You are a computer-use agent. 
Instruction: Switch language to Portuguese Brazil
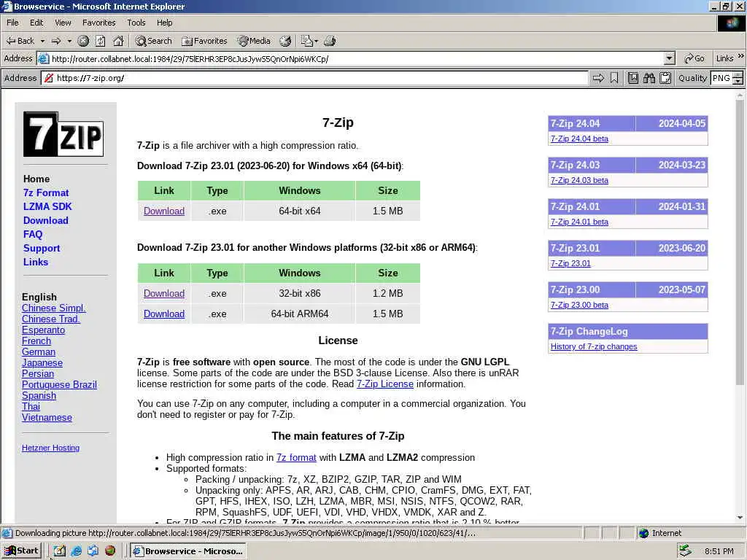pyautogui.click(x=59, y=385)
